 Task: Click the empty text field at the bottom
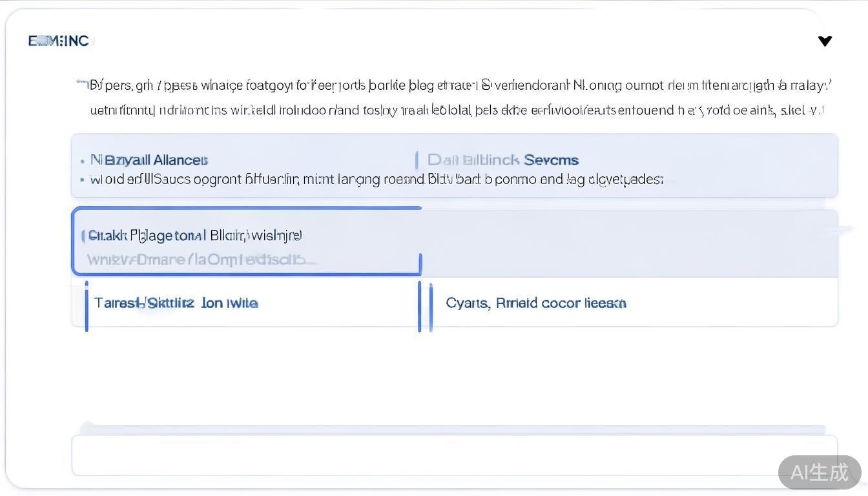point(454,455)
